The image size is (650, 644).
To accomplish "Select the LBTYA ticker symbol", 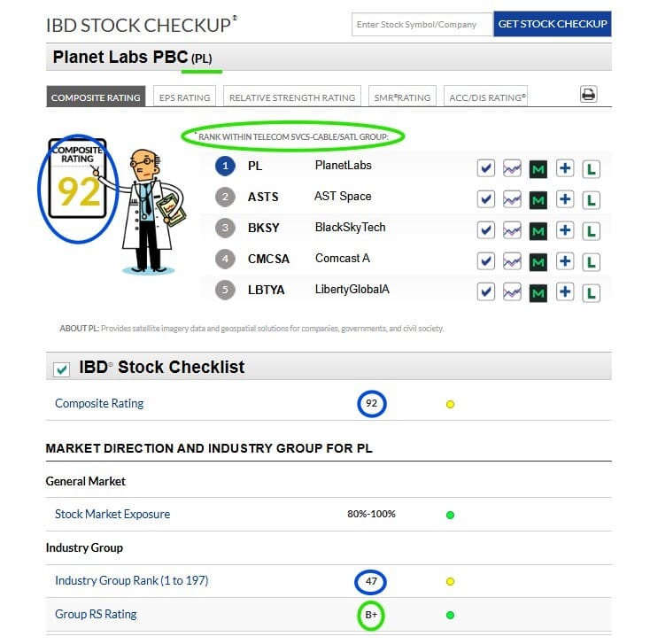I will (x=267, y=290).
